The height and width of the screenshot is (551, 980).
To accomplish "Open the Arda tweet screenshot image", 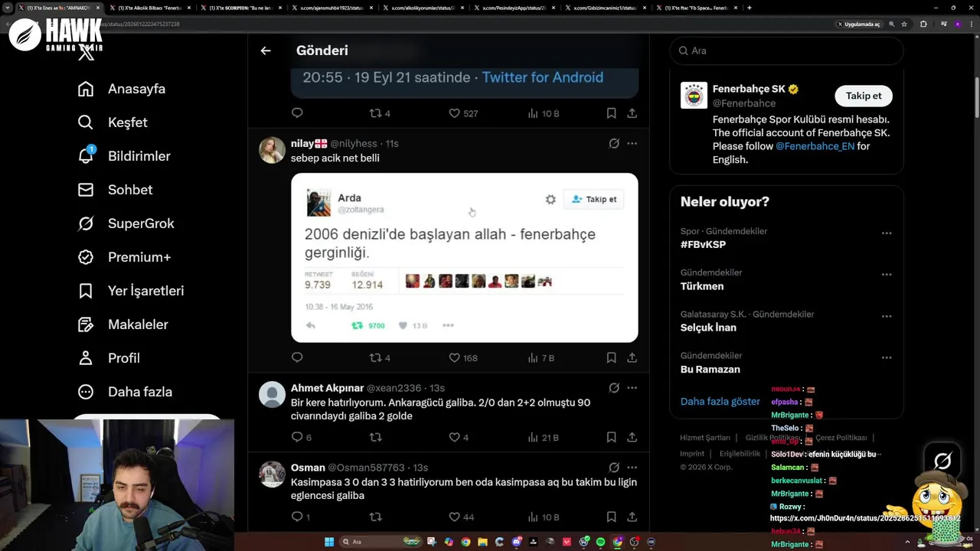I will point(464,258).
